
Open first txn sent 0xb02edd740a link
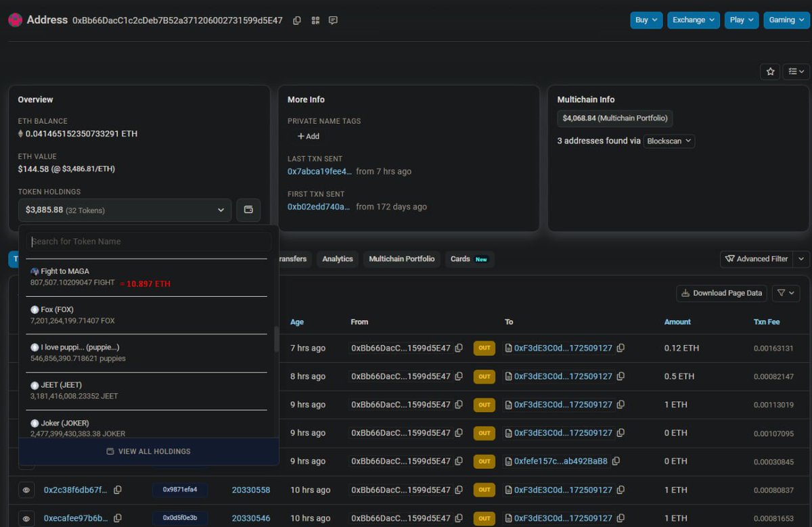tap(319, 207)
